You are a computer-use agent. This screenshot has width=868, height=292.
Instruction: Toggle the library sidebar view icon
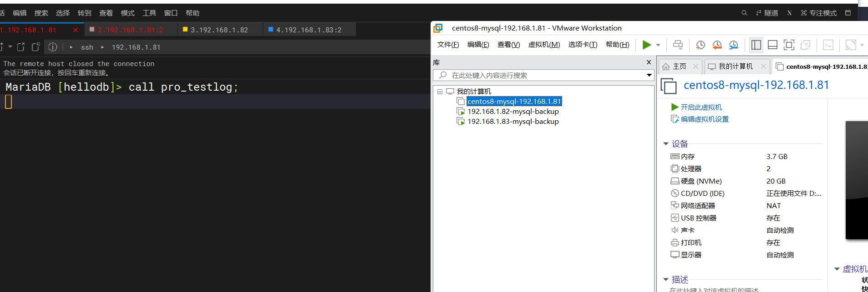point(756,45)
